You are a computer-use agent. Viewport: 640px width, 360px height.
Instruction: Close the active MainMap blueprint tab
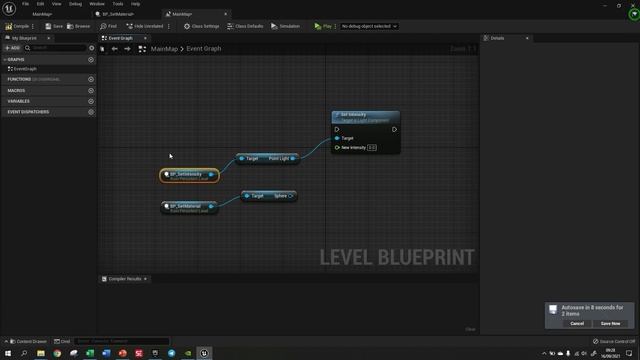click(225, 14)
